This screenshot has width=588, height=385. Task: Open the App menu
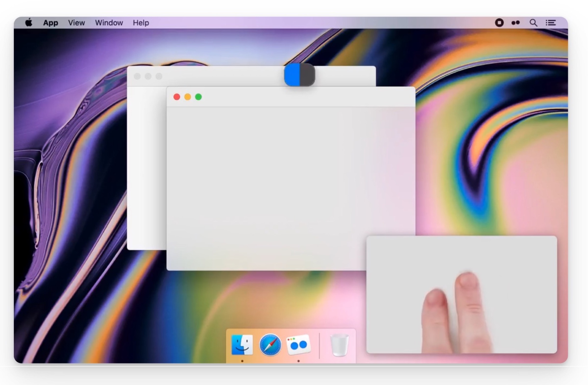point(50,23)
